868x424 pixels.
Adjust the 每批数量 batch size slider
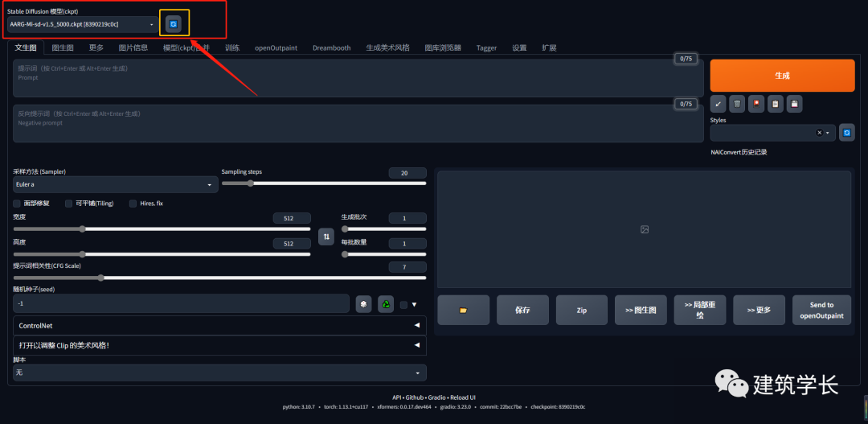[x=383, y=254]
